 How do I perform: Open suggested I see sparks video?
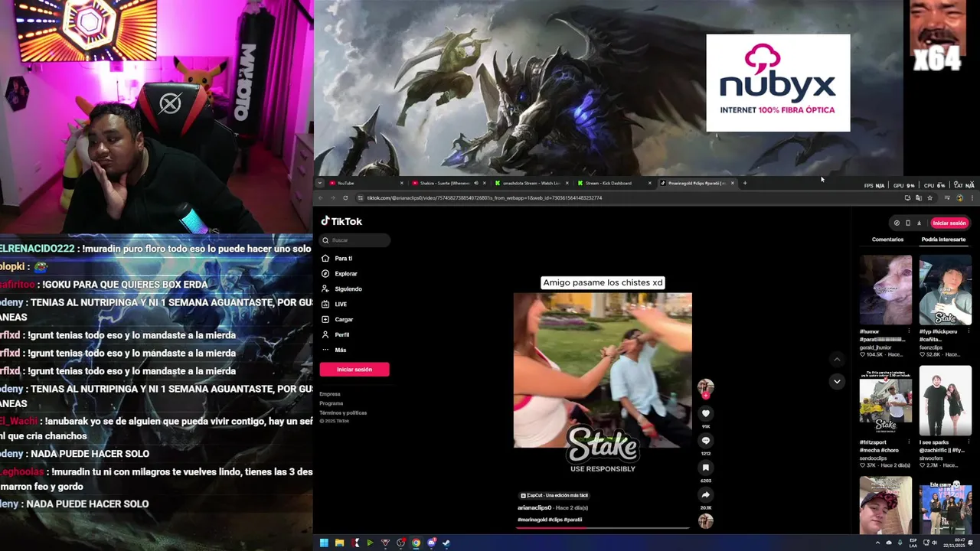click(946, 401)
